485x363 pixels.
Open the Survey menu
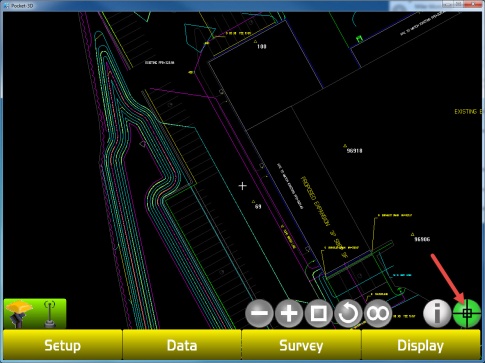[301, 345]
